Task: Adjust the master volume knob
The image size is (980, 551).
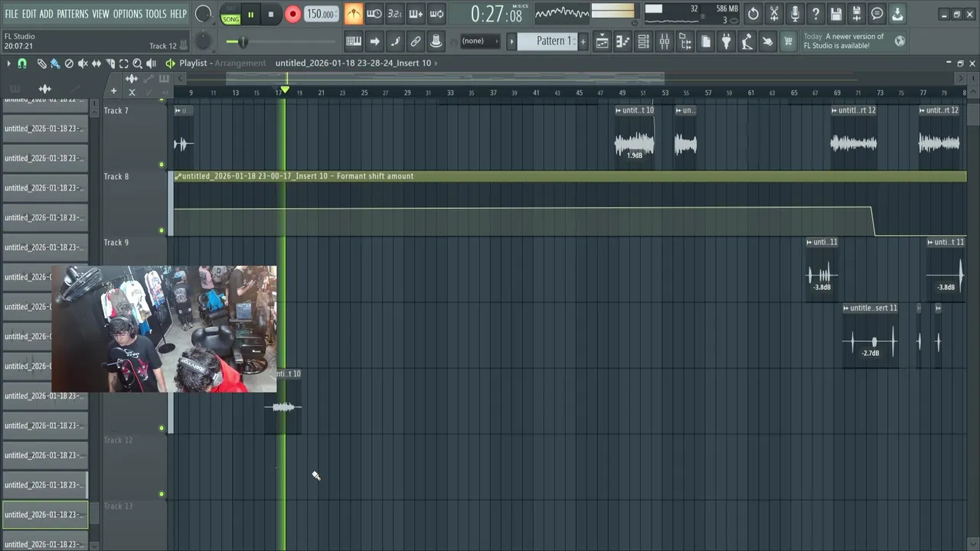Action: [203, 14]
